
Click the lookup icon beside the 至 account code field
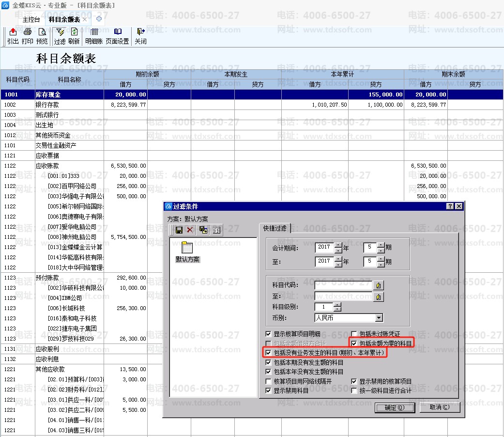pos(378,297)
